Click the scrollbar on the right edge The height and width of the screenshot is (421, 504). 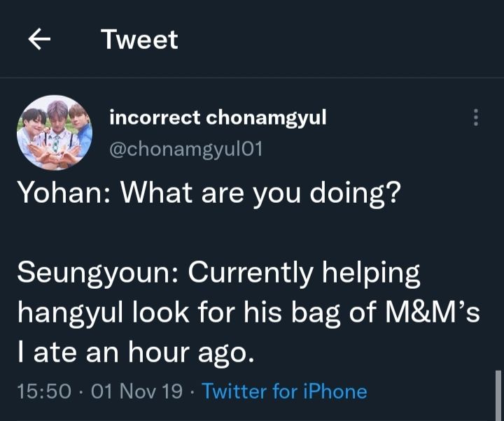(497, 395)
